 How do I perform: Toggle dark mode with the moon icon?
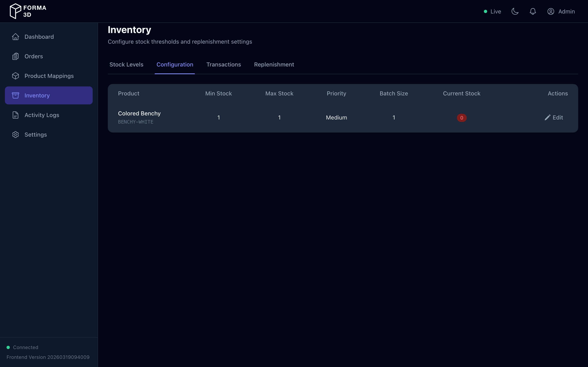pyautogui.click(x=515, y=11)
